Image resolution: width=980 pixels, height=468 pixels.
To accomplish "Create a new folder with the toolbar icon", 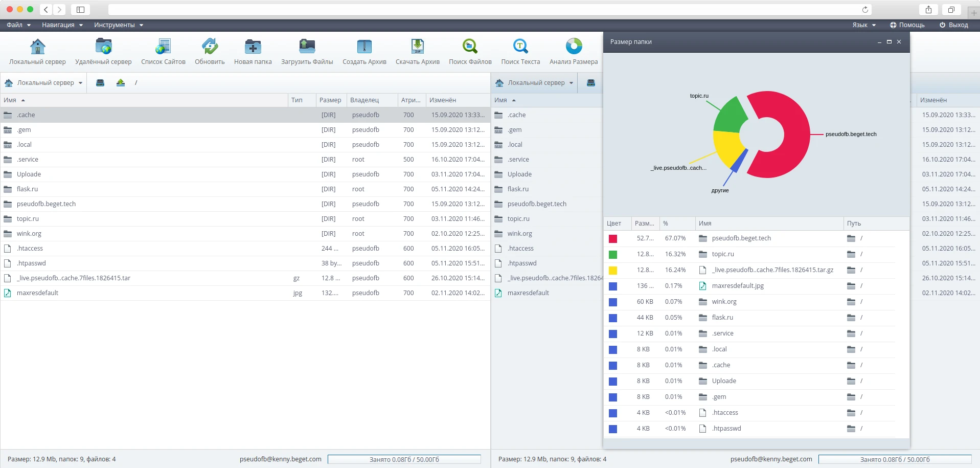I will [x=253, y=47].
